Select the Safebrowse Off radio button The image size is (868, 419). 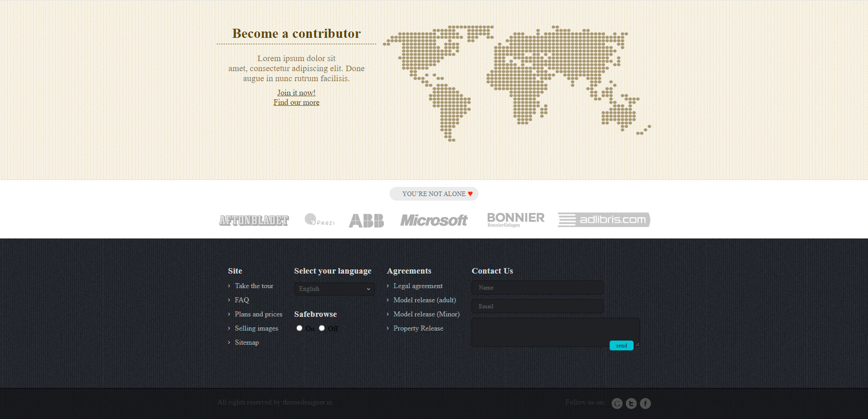pyautogui.click(x=322, y=328)
